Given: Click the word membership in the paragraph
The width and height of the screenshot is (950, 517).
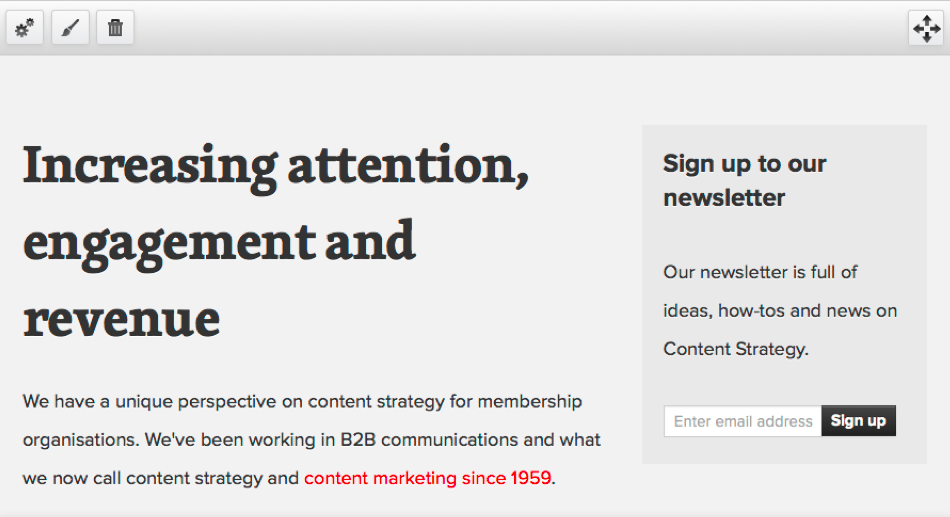Looking at the screenshot, I should coord(529,402).
